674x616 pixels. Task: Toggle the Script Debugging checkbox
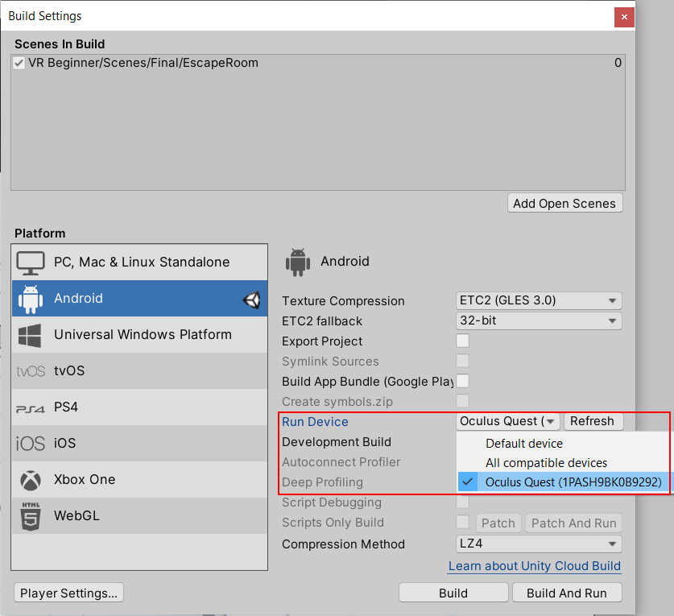coord(462,502)
